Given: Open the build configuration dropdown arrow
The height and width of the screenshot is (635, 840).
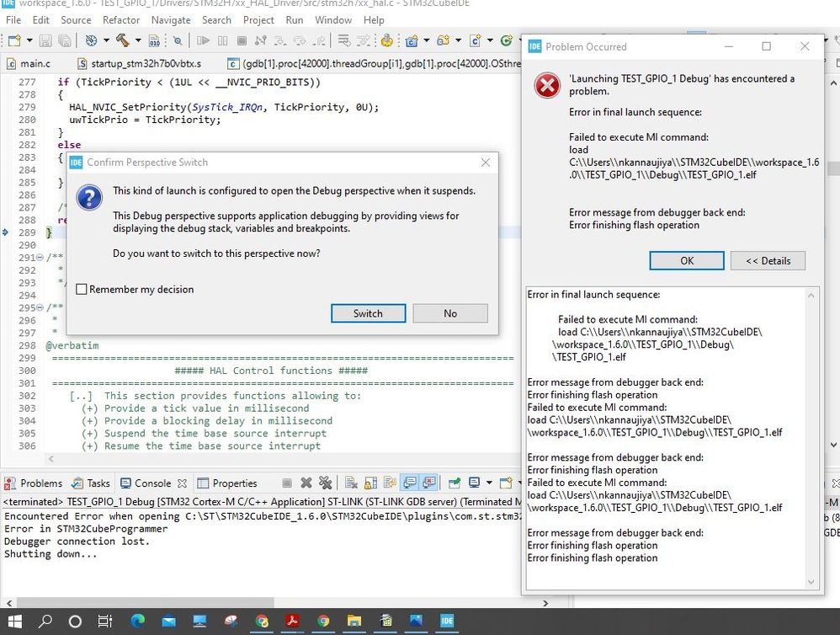Looking at the screenshot, I should click(x=105, y=40).
